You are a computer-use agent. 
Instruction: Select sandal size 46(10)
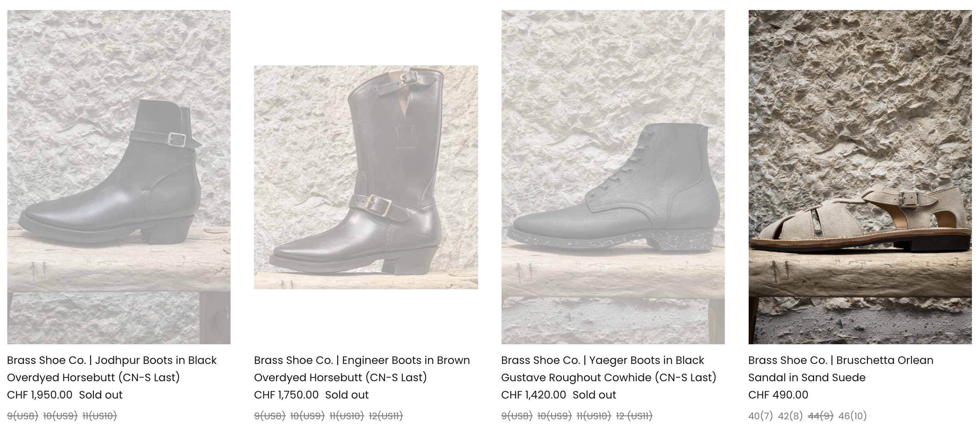[852, 416]
